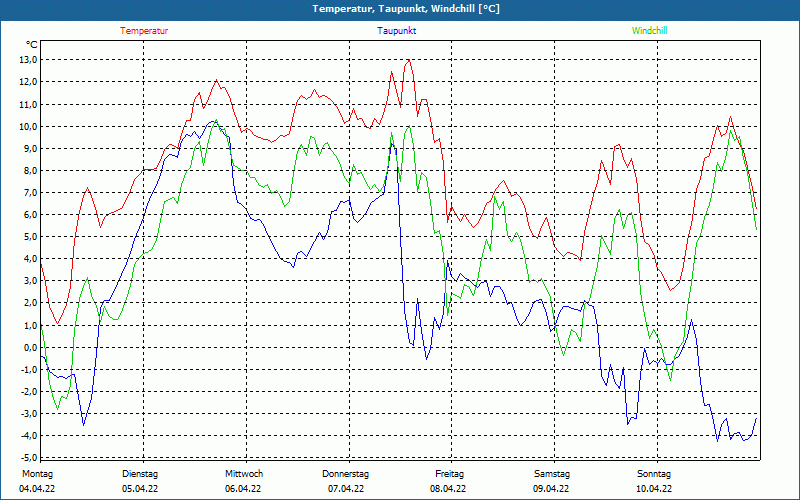
Task: Click the date 06.04.22
Action: (x=243, y=489)
